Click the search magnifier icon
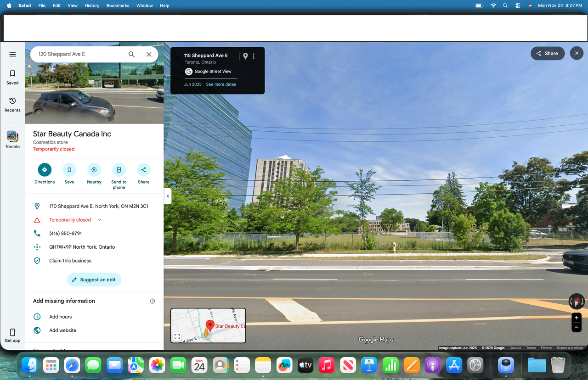This screenshot has width=588, height=380. point(131,54)
